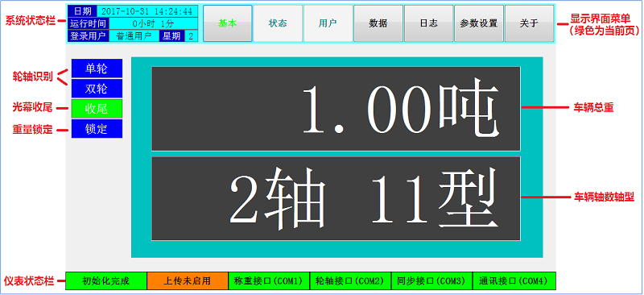Toggle the 锁定 weight lock button
This screenshot has height=295, width=644.
(x=97, y=129)
